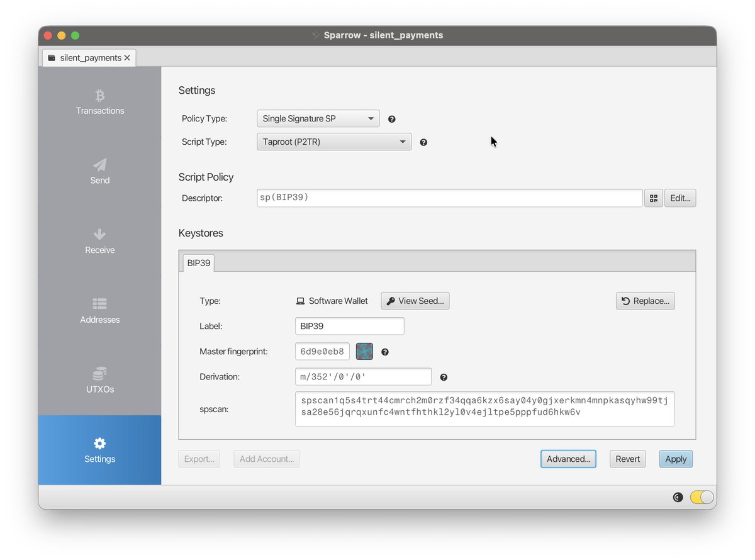Click the Master fingerprint input field
755x560 pixels.
click(x=322, y=351)
